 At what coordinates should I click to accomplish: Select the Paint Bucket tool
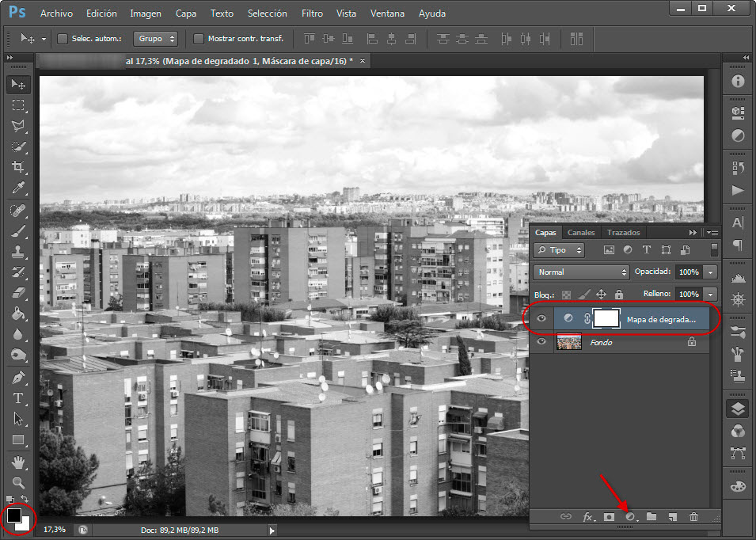point(18,314)
